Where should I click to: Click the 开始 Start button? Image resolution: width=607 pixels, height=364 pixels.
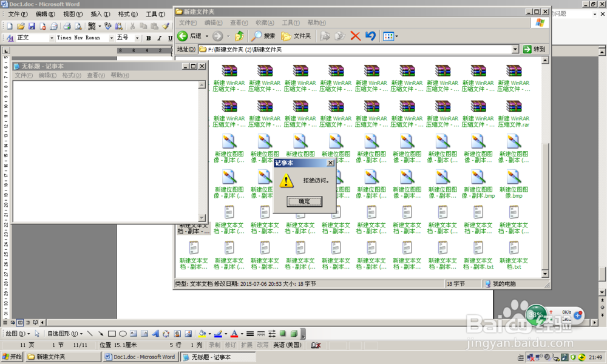(x=12, y=357)
